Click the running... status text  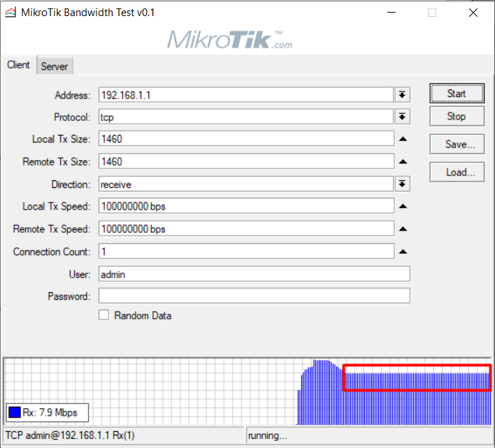coord(267,435)
